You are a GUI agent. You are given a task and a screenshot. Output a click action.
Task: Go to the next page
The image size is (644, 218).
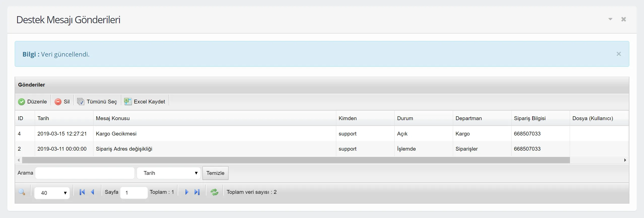[x=187, y=192]
